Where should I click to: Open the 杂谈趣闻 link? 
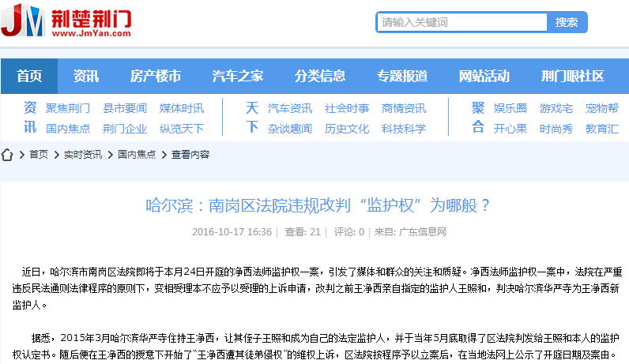tap(290, 129)
